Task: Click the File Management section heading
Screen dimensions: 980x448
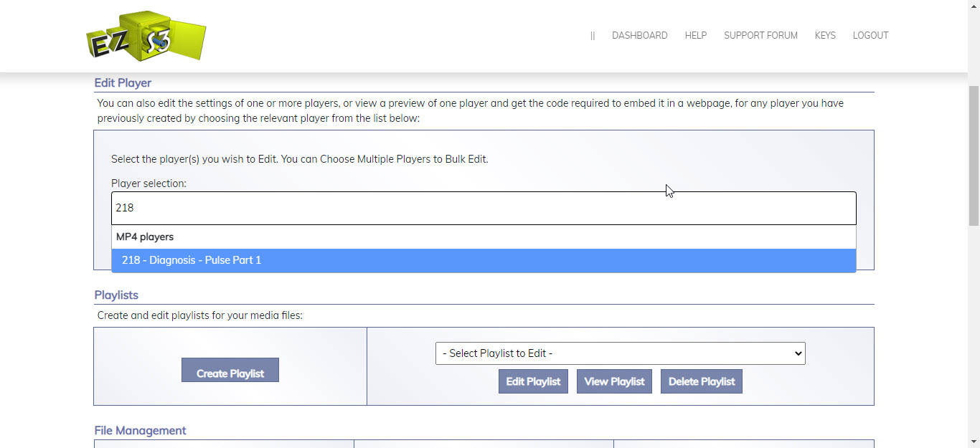Action: [x=140, y=430]
